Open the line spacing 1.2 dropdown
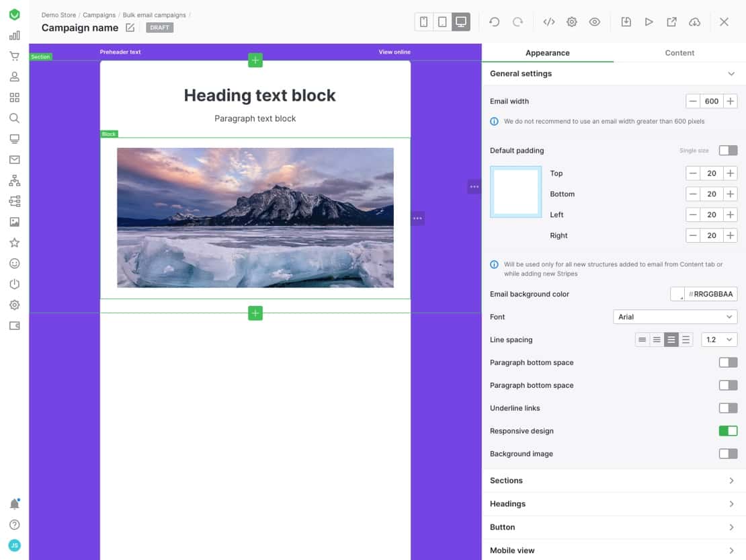Viewport: 746px width, 560px height. coord(719,339)
